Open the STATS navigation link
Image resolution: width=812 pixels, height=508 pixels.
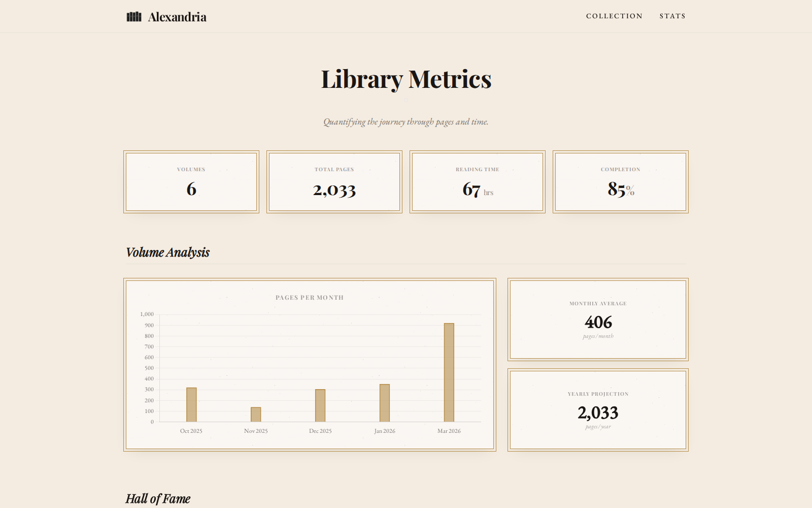click(672, 16)
